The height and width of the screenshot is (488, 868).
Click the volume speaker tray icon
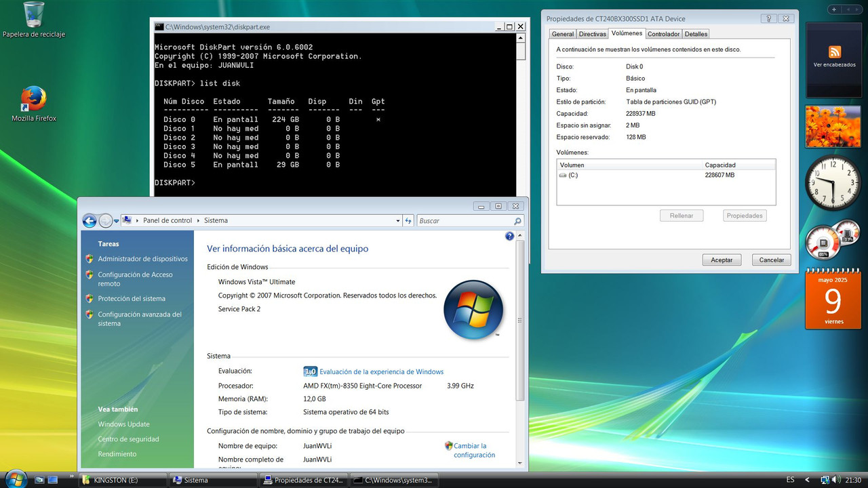tap(836, 480)
